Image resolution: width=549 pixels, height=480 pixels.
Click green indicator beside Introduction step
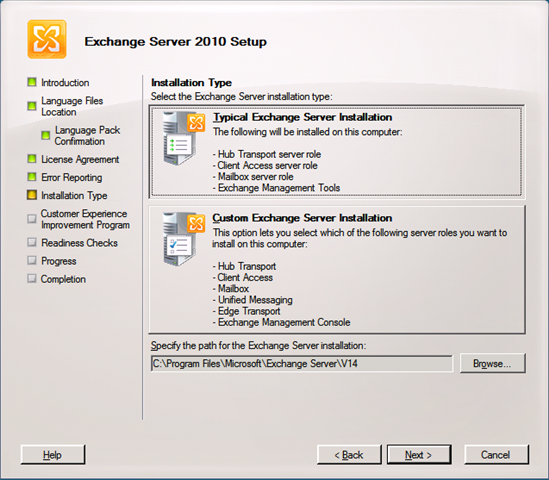[32, 82]
